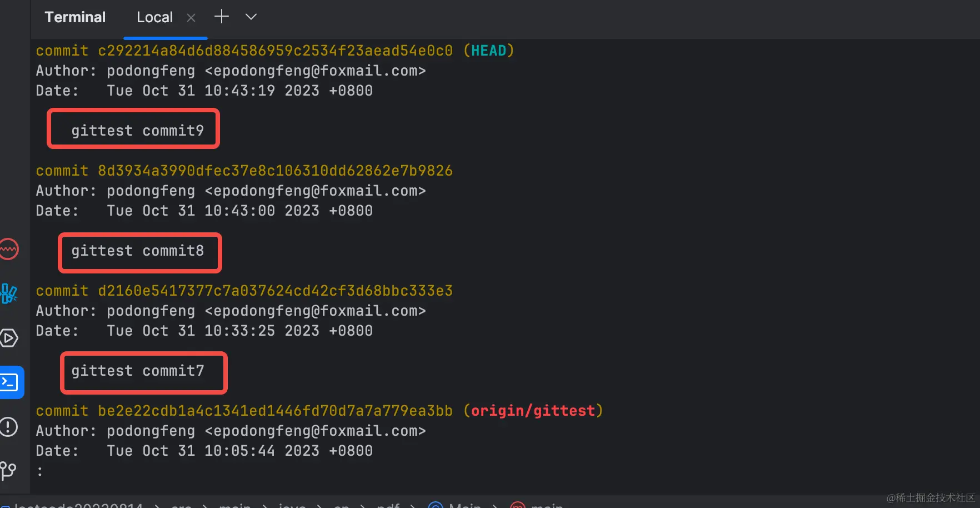Click the commit message 'gittest commit8'
Image resolution: width=980 pixels, height=508 pixels.
pyautogui.click(x=137, y=251)
